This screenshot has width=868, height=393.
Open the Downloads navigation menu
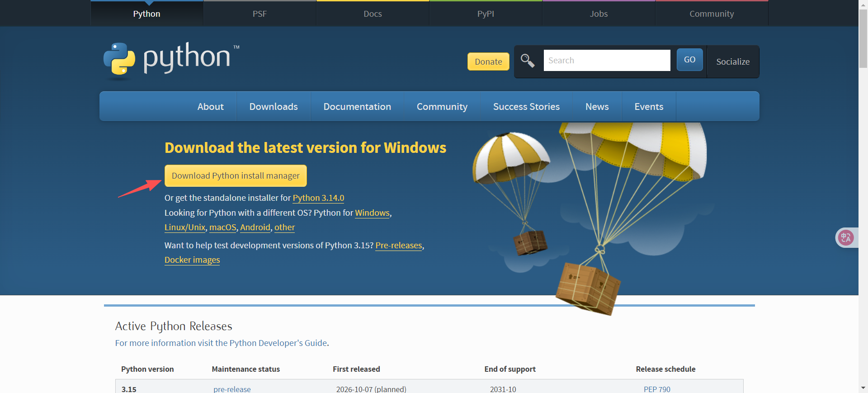tap(273, 107)
